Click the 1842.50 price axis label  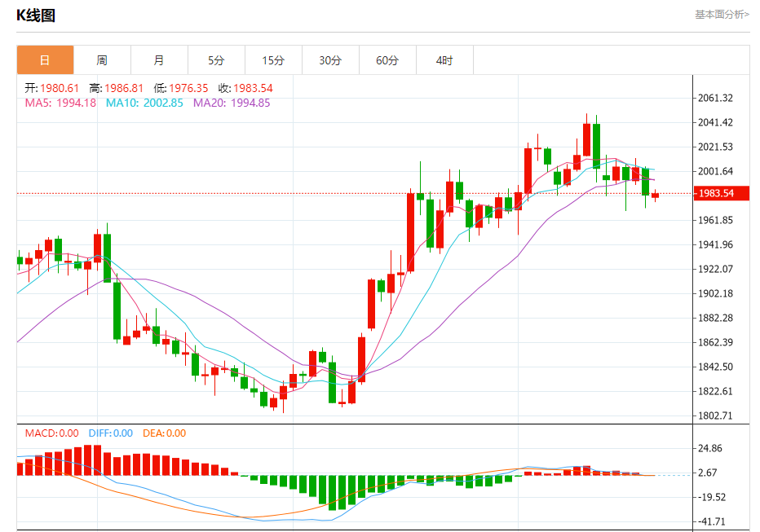pos(715,367)
